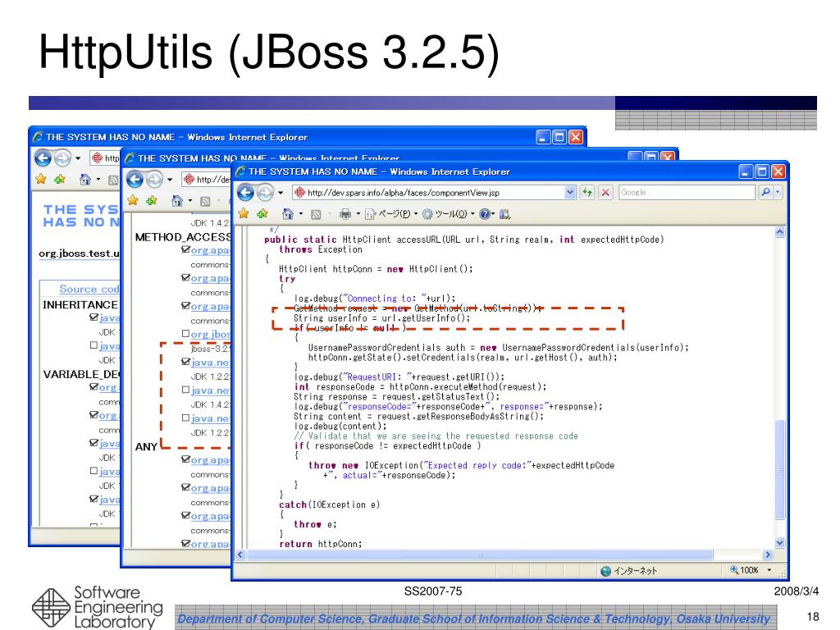Click the 'return httpConn;' code line
The image size is (840, 630).
[x=321, y=544]
